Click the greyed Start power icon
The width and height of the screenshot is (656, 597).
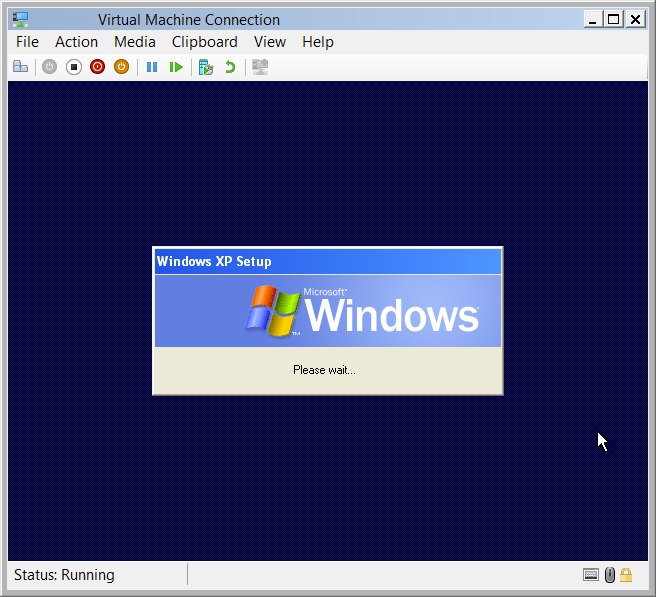[49, 67]
